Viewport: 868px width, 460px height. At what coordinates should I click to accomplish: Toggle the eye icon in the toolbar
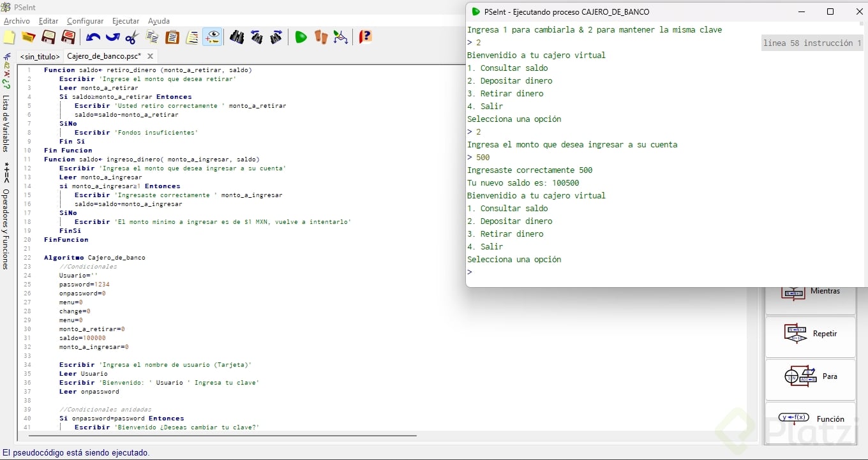212,37
